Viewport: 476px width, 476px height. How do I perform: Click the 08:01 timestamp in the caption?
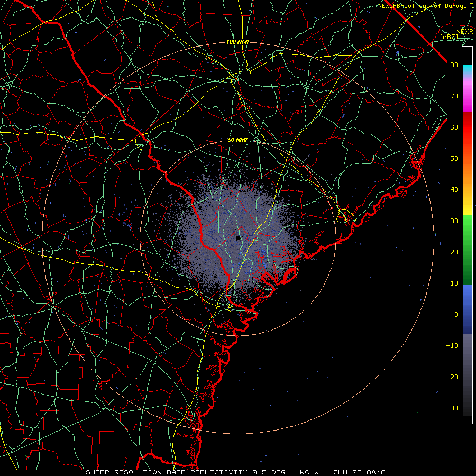(x=379, y=472)
